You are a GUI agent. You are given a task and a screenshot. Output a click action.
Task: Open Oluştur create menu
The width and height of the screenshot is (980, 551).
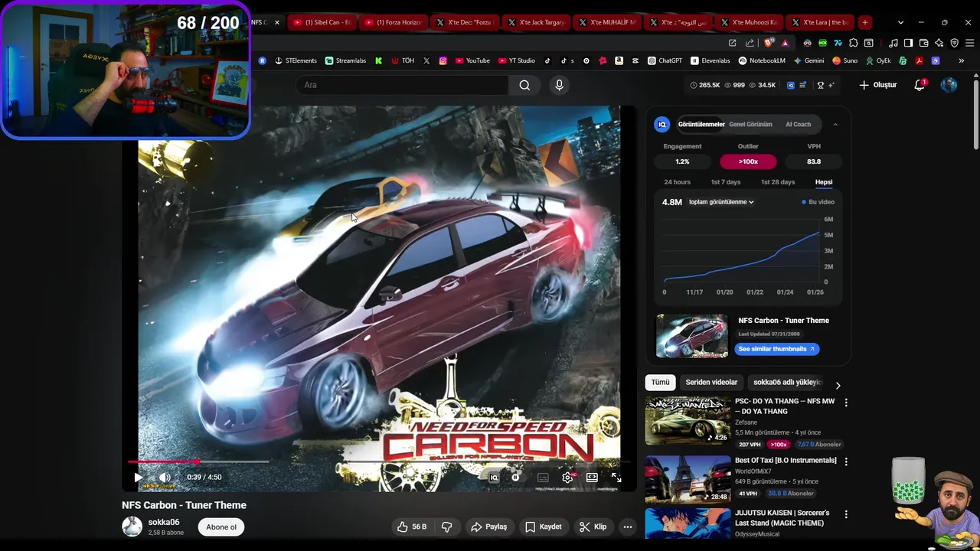pyautogui.click(x=877, y=85)
